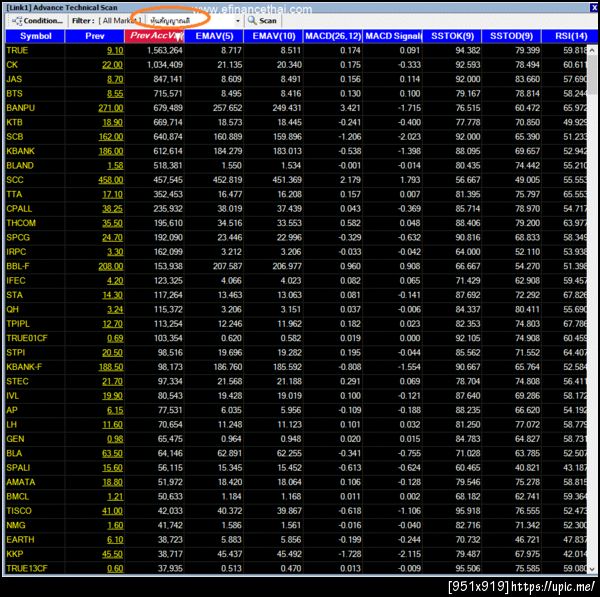Click scrollbar down arrow
This screenshot has width=600, height=597.
(x=592, y=569)
